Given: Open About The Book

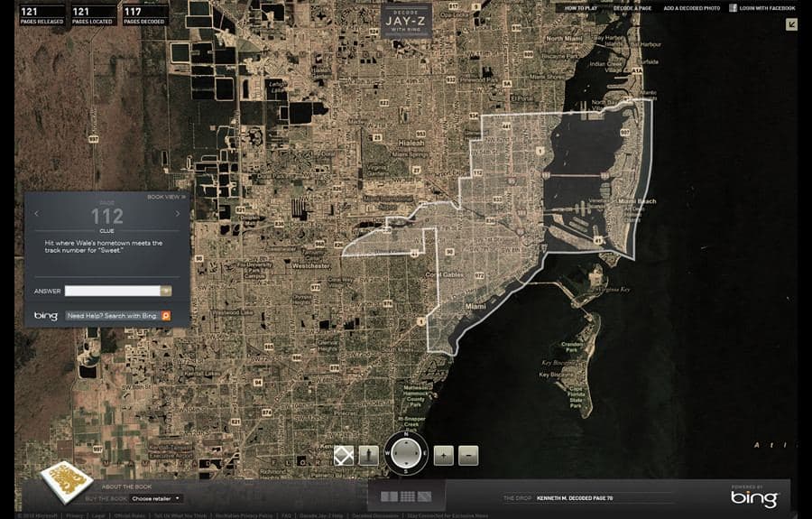Looking at the screenshot, I should 127,487.
